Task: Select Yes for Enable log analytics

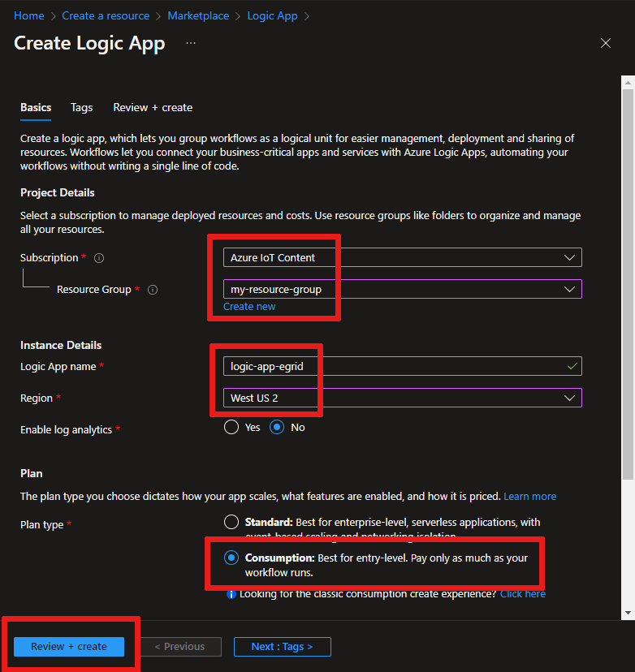Action: (231, 427)
